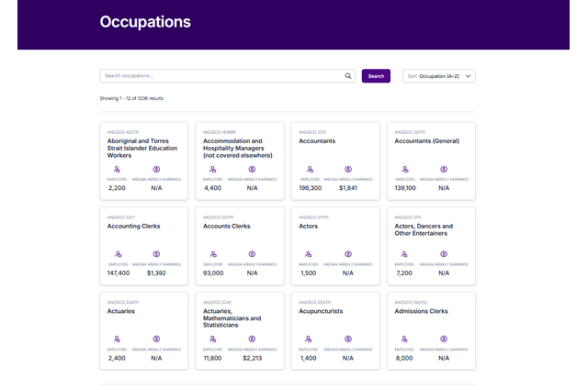Click the employed icon on Accountants (General) card
The width and height of the screenshot is (588, 390).
[405, 170]
